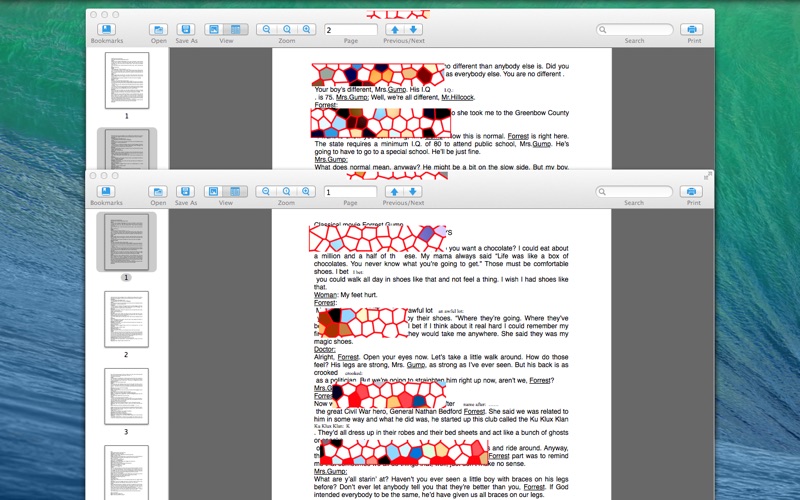
Task: Select page 2 thumbnail in back window sidebar
Action: pos(127,148)
